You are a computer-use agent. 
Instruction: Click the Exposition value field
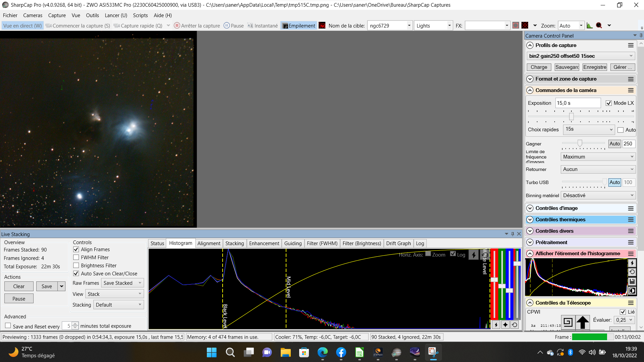578,103
